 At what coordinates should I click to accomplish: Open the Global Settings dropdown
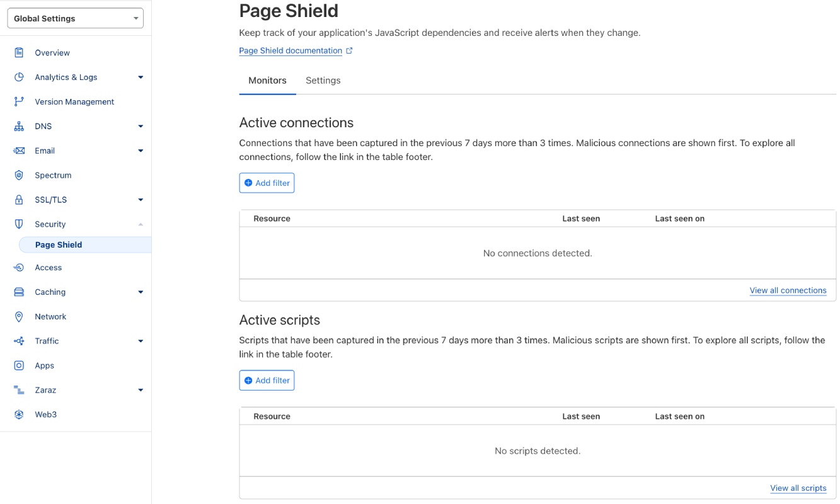click(76, 18)
